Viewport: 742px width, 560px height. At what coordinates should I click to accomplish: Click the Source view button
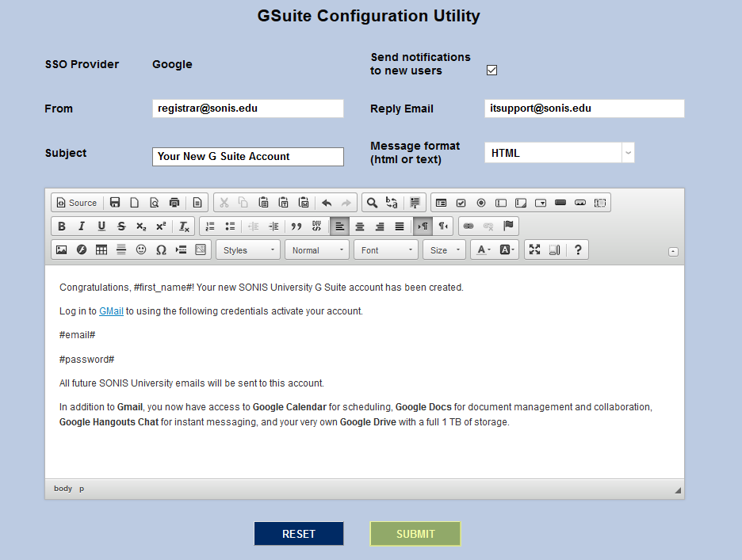pos(76,203)
